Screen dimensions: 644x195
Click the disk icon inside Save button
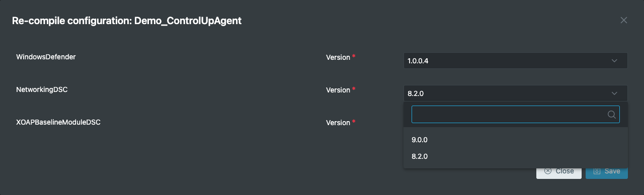[597, 171]
